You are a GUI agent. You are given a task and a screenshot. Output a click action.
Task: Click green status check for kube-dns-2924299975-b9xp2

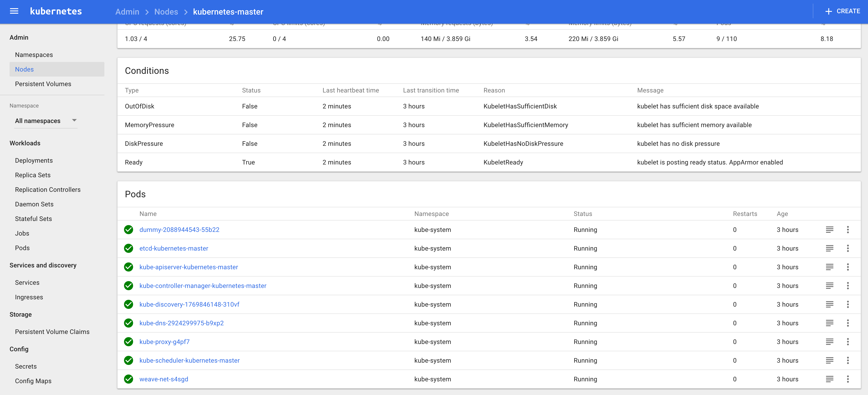(x=128, y=323)
